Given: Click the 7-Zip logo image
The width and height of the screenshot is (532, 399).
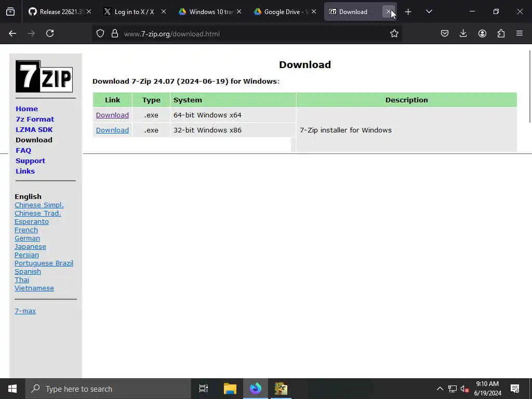Looking at the screenshot, I should point(44,76).
